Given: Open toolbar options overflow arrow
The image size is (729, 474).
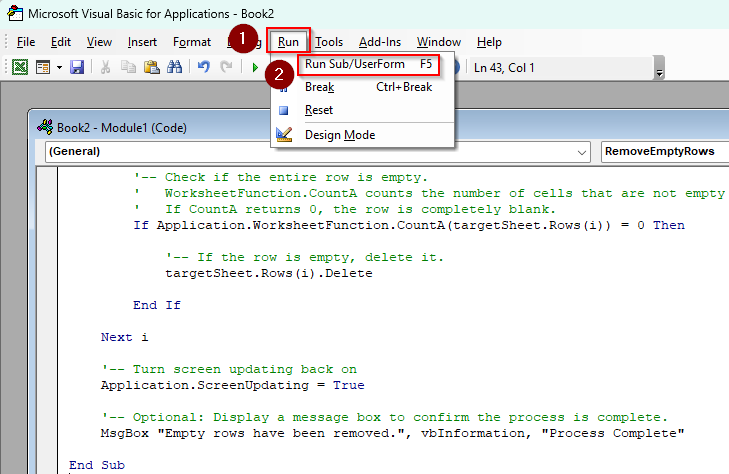Looking at the screenshot, I should [659, 68].
